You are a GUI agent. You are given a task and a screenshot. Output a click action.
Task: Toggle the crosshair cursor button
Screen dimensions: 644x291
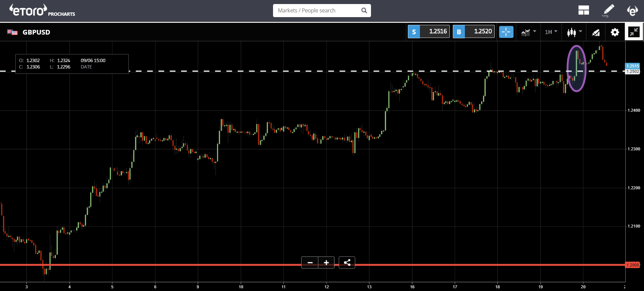click(506, 32)
